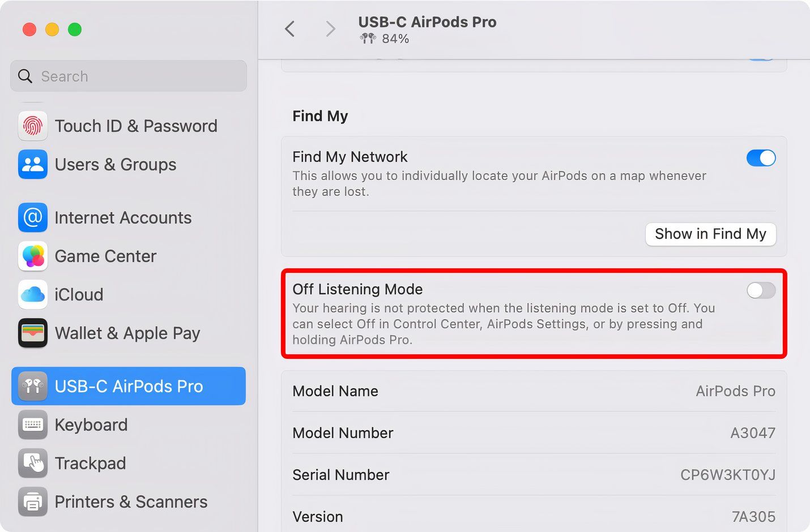This screenshot has height=532, width=810.
Task: Select Internet Accounts in sidebar
Action: [x=129, y=217]
